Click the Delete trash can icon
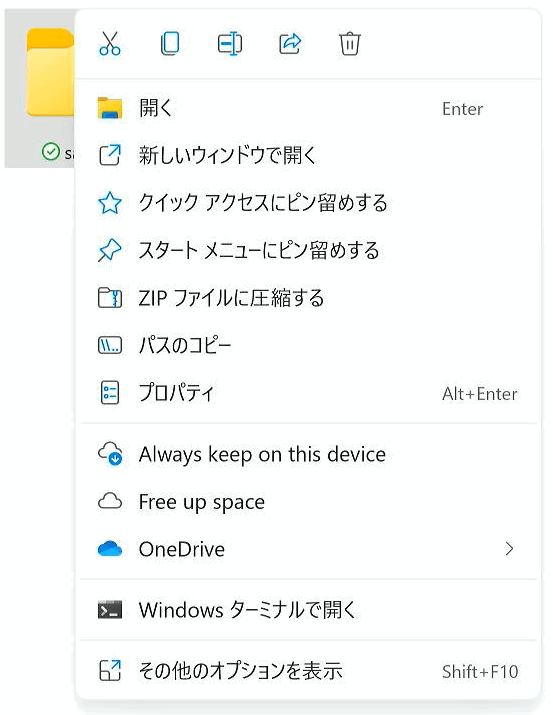 click(x=350, y=44)
